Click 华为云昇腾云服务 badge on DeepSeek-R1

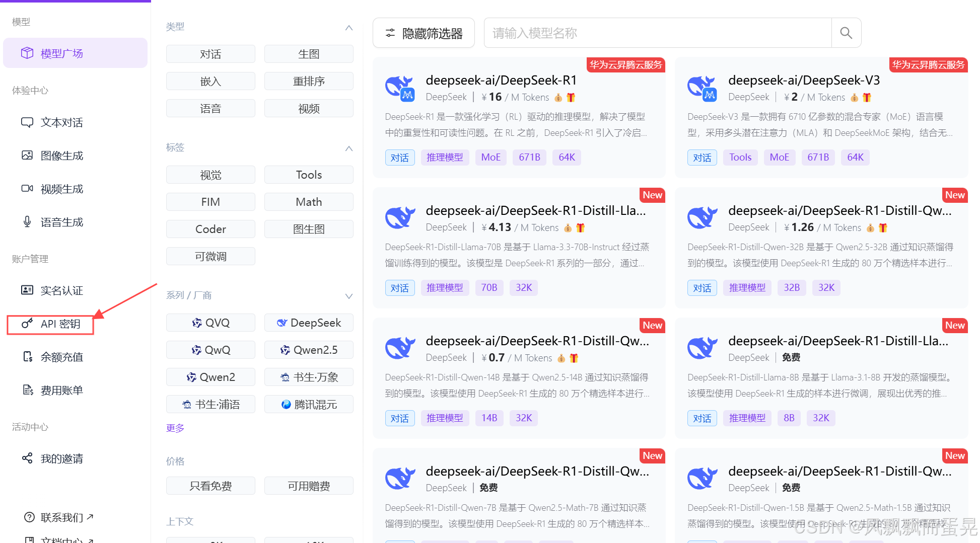click(x=626, y=65)
